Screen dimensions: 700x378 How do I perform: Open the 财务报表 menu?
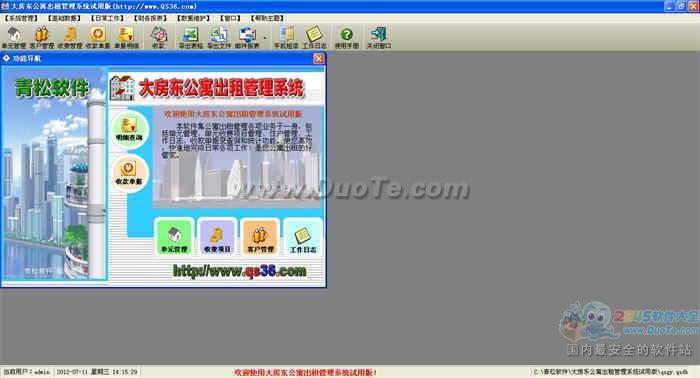(150, 18)
